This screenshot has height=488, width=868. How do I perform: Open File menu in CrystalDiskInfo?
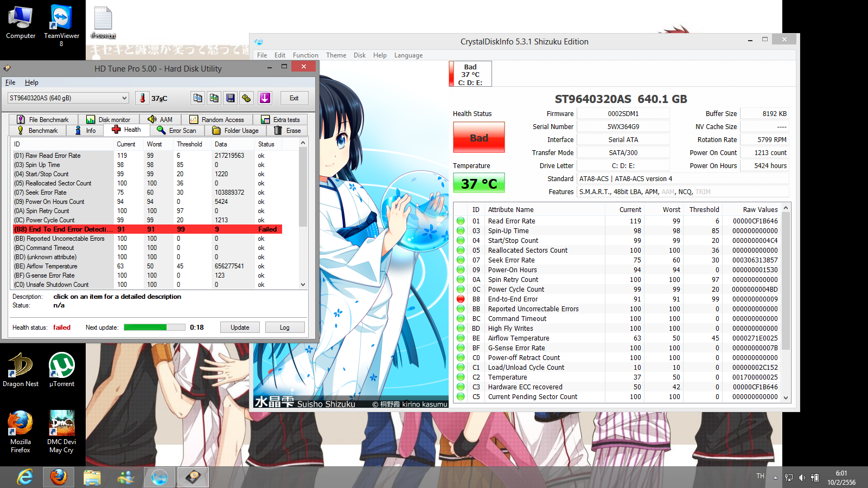[262, 55]
